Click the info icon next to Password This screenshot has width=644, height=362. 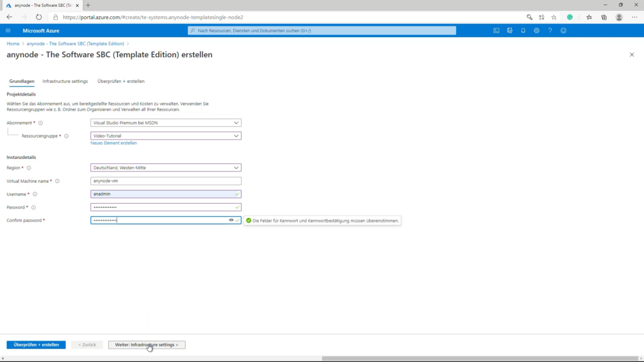[x=34, y=207]
